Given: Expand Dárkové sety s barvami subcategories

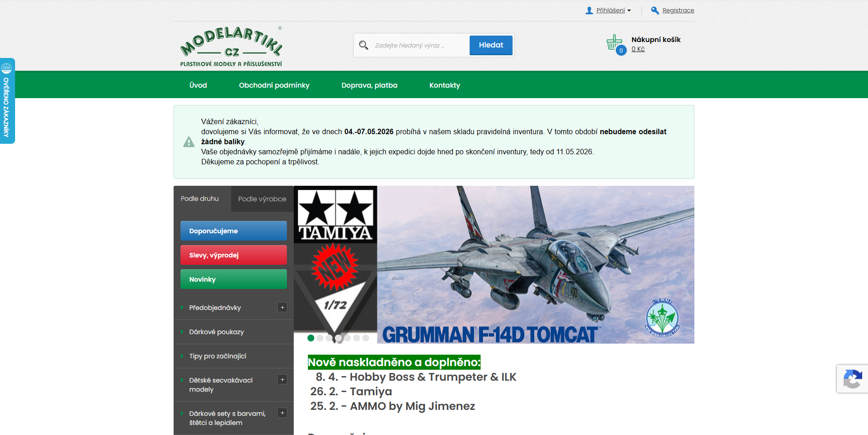Looking at the screenshot, I should tap(282, 413).
